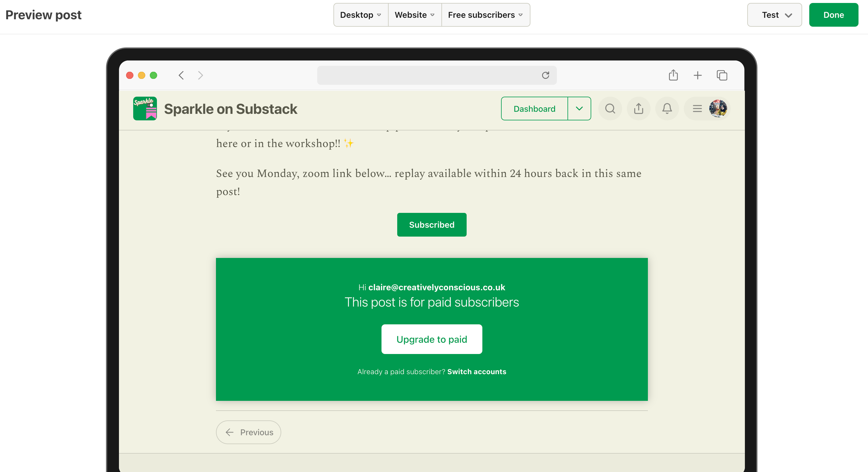This screenshot has height=472, width=868.
Task: Click the share icon in Substack header
Action: (x=638, y=109)
